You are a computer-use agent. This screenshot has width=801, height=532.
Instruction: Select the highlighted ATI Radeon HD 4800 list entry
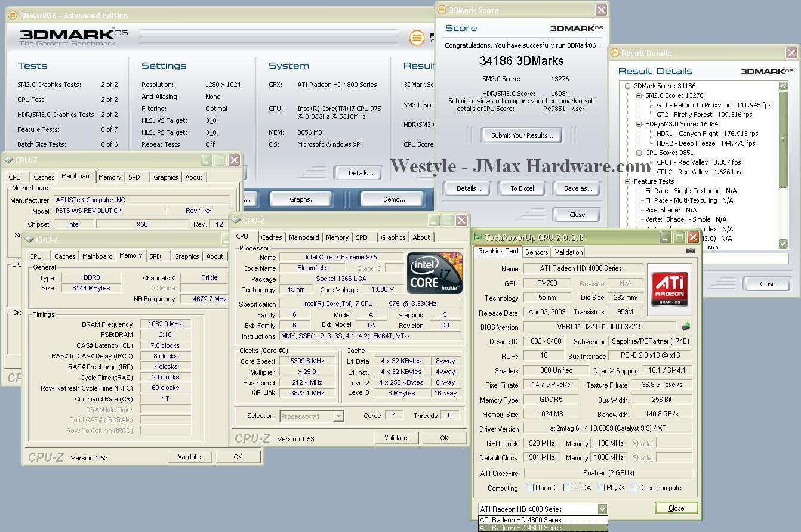tap(543, 528)
